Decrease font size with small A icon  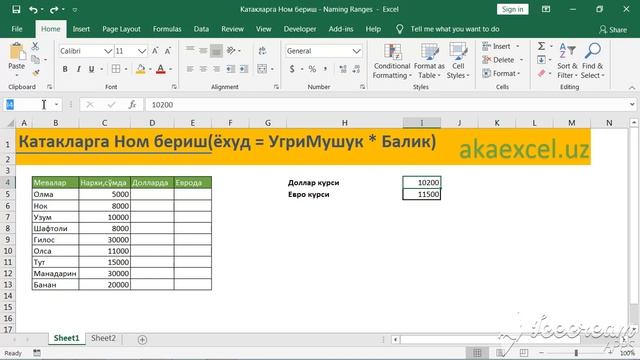[x=168, y=51]
